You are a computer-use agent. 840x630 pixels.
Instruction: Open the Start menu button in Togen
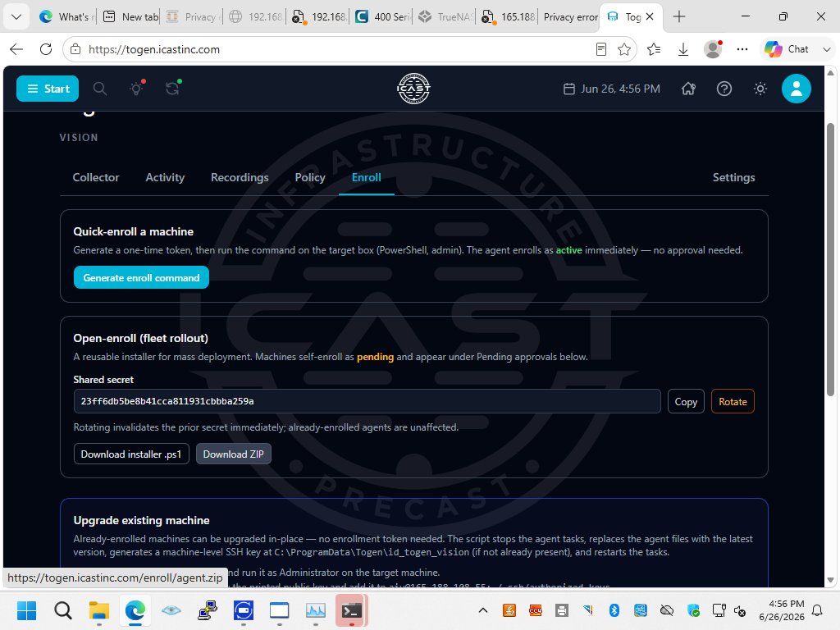point(48,89)
